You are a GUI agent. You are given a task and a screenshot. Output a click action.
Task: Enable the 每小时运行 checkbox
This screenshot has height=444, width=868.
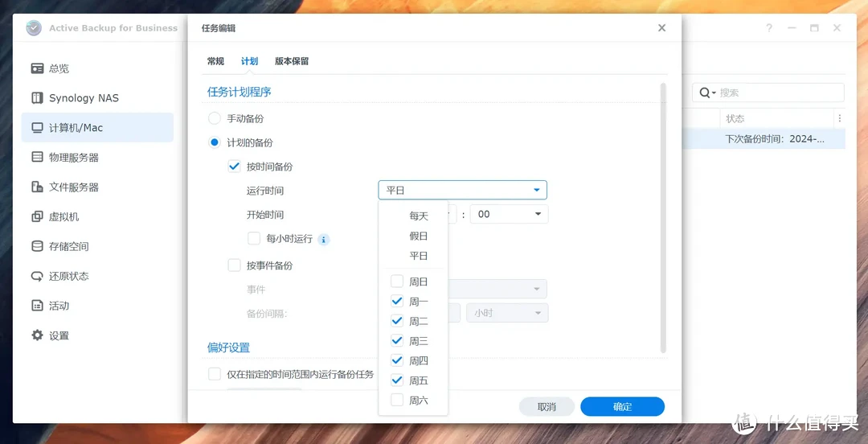click(x=254, y=238)
